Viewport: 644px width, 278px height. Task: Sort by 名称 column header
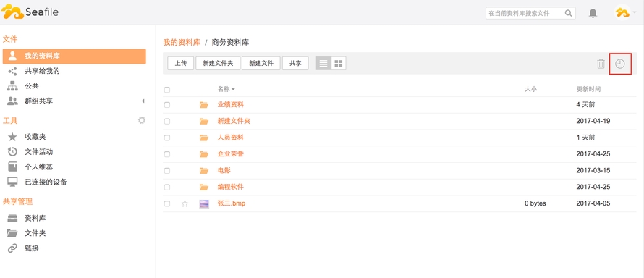point(226,89)
